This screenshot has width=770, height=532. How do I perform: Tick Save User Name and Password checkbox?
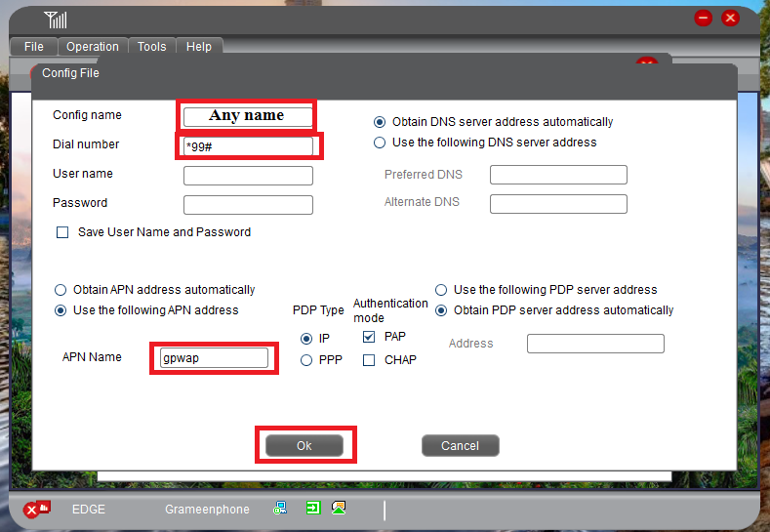coord(62,232)
